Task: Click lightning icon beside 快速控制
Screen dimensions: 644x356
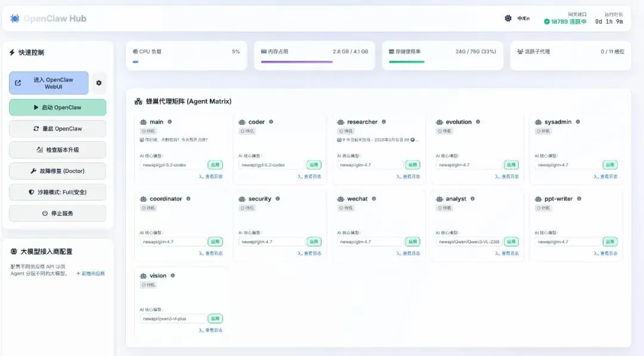Action: click(12, 52)
